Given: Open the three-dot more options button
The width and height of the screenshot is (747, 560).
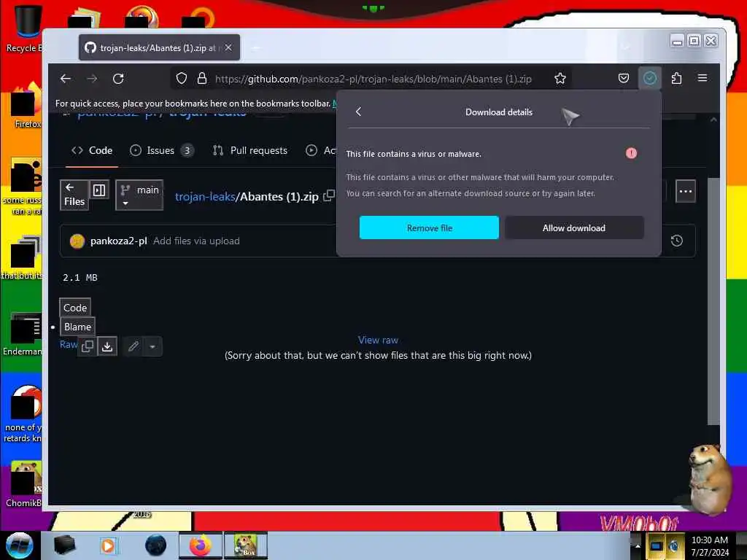Looking at the screenshot, I should pyautogui.click(x=686, y=192).
